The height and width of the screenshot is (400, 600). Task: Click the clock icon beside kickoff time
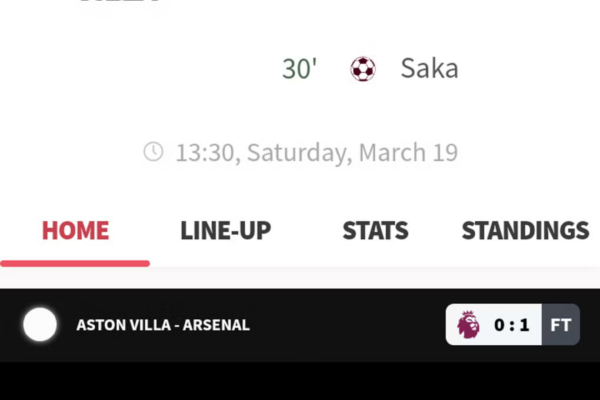pyautogui.click(x=153, y=152)
